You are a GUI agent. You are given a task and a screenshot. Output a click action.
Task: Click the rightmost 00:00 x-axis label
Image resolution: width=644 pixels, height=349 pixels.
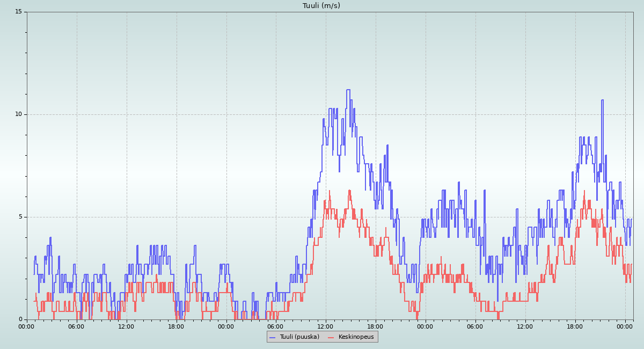point(625,326)
